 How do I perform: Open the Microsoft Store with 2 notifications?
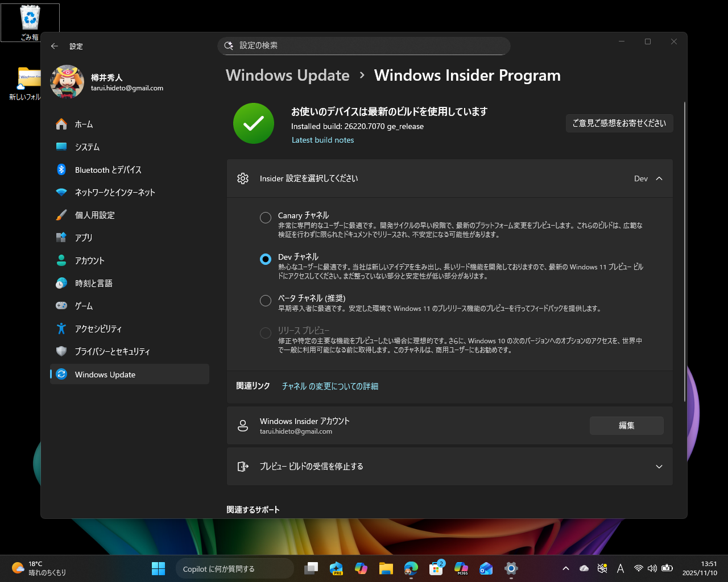coord(436,568)
